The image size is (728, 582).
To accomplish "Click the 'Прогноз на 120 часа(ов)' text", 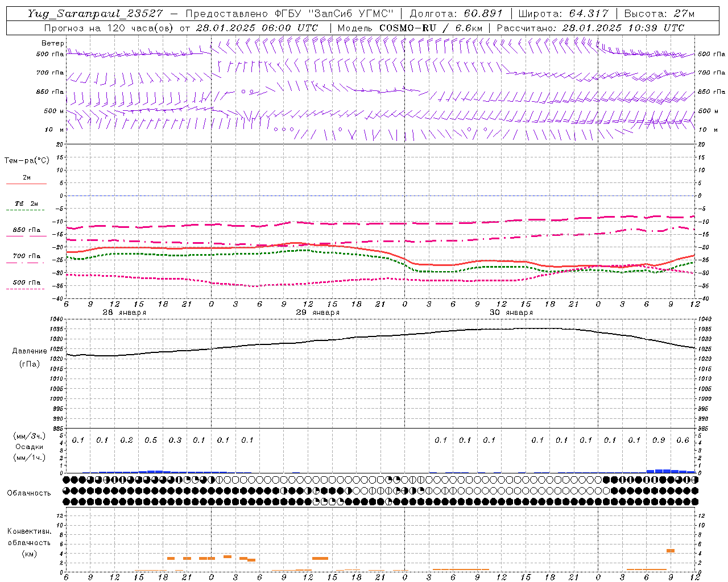I will coord(110,28).
